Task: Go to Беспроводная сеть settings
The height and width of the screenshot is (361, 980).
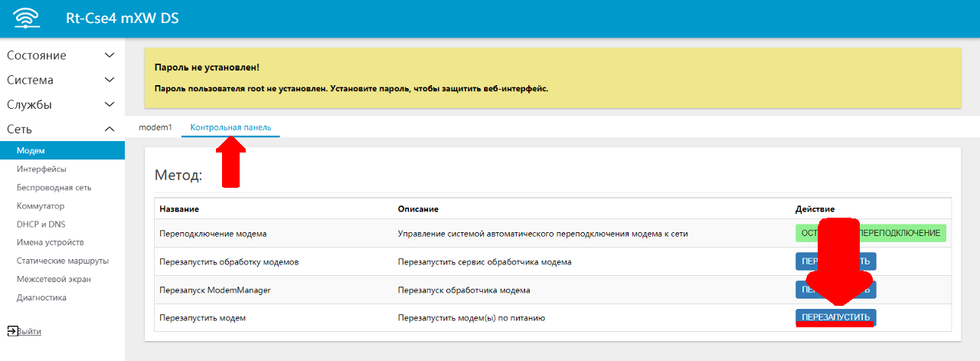Action: pos(54,187)
